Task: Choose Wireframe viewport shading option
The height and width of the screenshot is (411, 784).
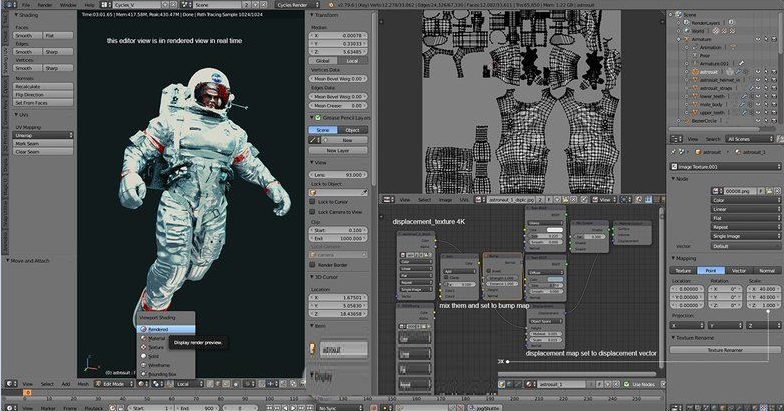Action: (x=158, y=366)
